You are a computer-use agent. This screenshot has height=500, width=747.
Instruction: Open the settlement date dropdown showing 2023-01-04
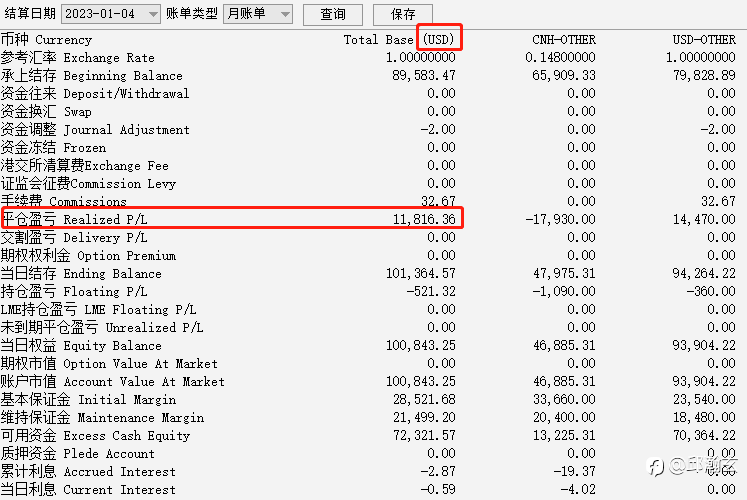coord(111,14)
